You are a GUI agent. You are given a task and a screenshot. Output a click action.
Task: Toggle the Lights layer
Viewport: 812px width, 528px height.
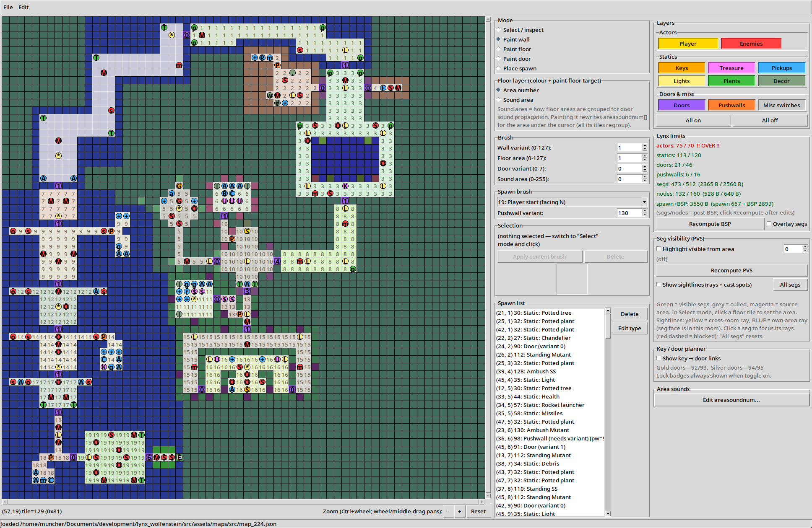(x=682, y=81)
